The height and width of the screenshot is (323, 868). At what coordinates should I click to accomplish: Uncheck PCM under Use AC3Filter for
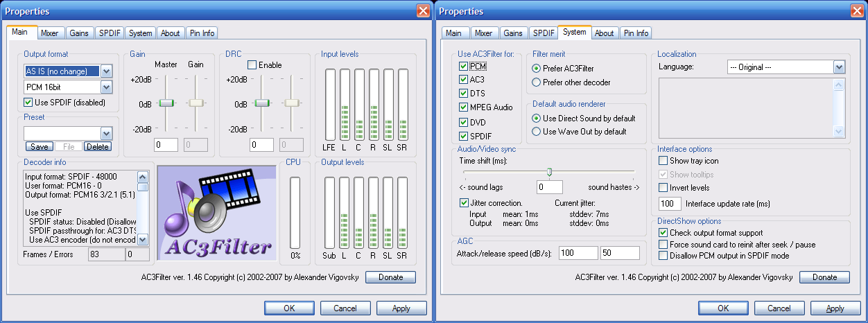(463, 67)
